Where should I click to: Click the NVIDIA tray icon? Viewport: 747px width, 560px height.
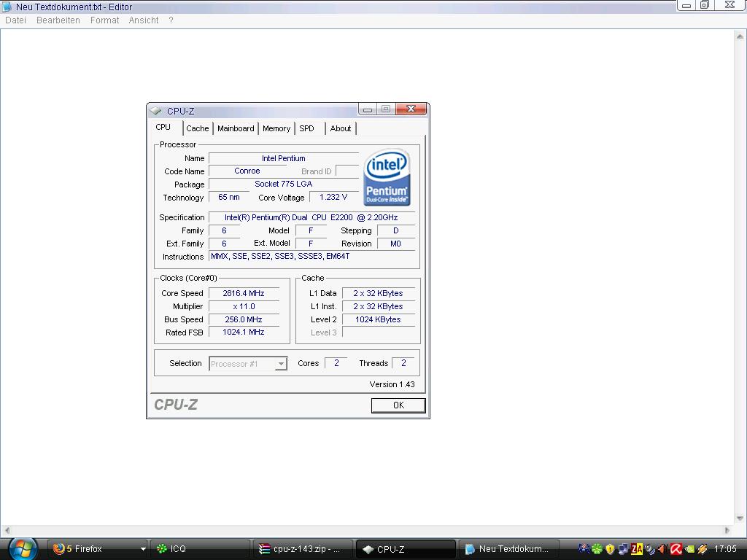[689, 549]
